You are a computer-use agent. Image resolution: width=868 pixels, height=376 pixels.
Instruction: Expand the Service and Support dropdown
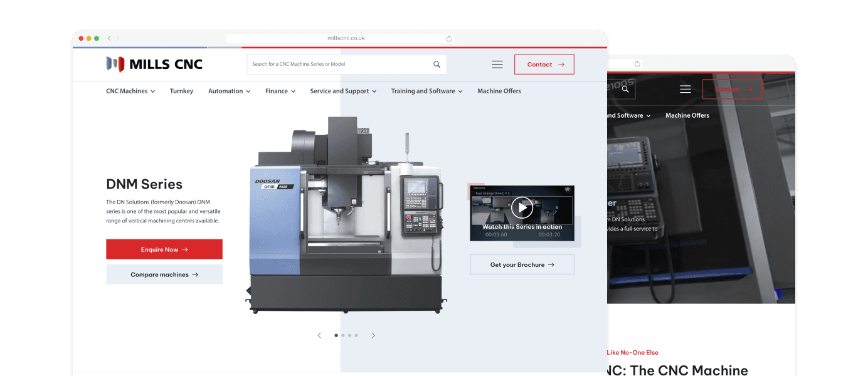point(342,91)
